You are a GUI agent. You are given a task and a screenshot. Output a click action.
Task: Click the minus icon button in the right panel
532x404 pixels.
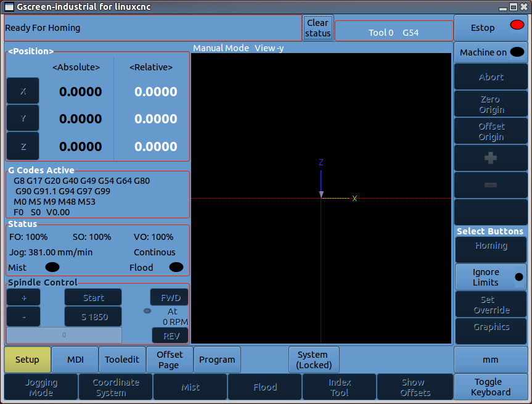(490, 185)
